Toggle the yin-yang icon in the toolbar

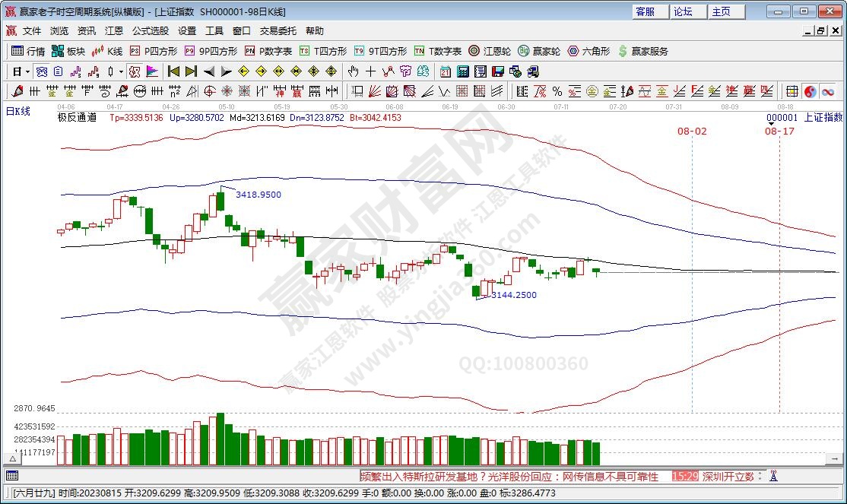click(x=811, y=91)
